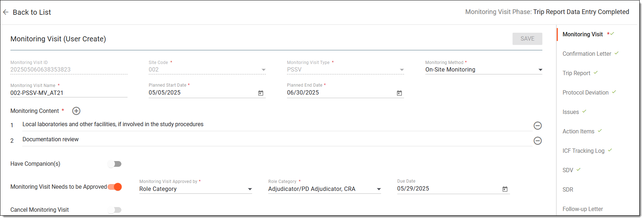Add a new Monitoring Content item

click(x=76, y=111)
